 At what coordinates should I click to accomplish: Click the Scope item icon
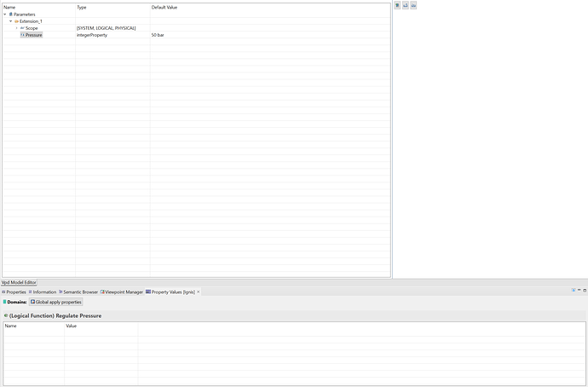coord(22,28)
